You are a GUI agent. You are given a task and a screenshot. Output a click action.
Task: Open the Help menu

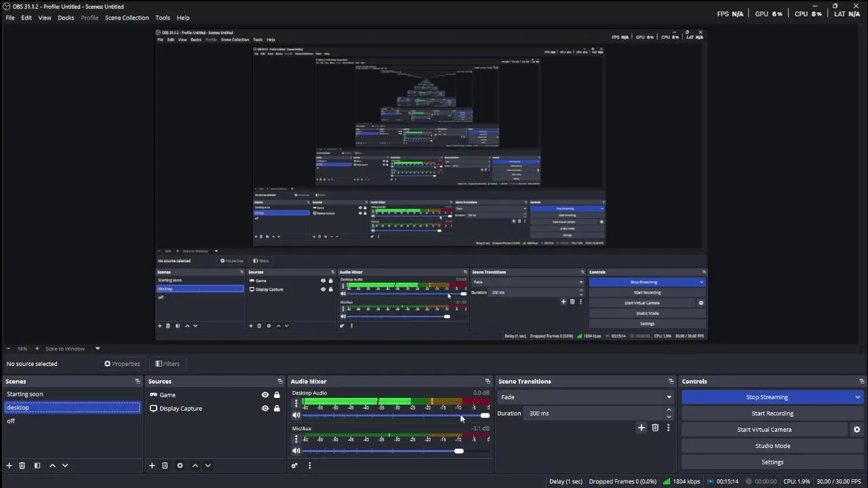click(183, 18)
